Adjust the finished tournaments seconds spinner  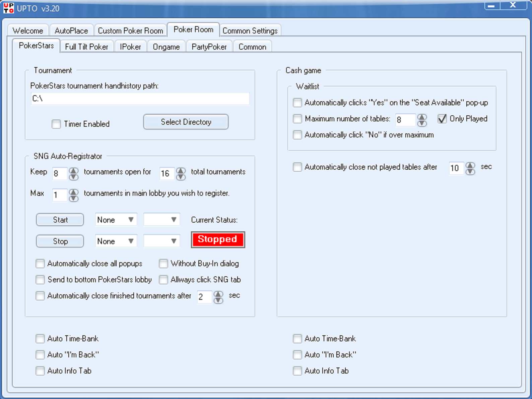pyautogui.click(x=218, y=297)
